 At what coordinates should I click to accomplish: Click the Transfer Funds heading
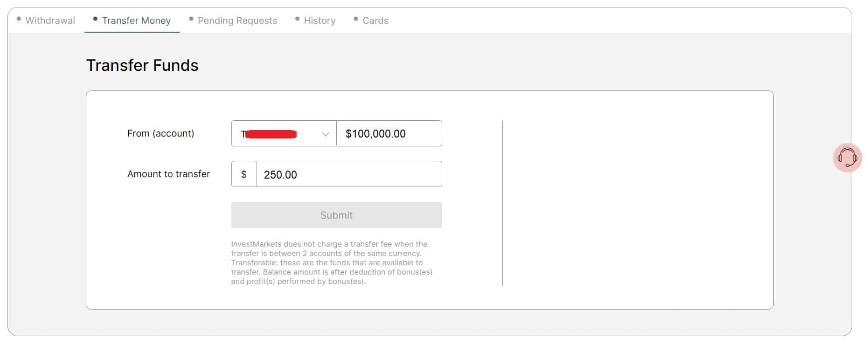[142, 65]
